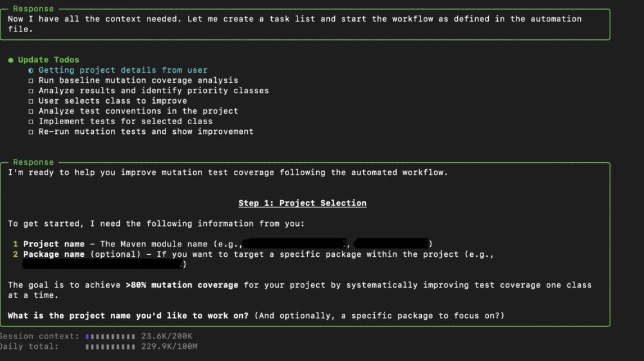Click the green bullet beside Update Todos
Screen dimensions: 644x361
coord(11,60)
